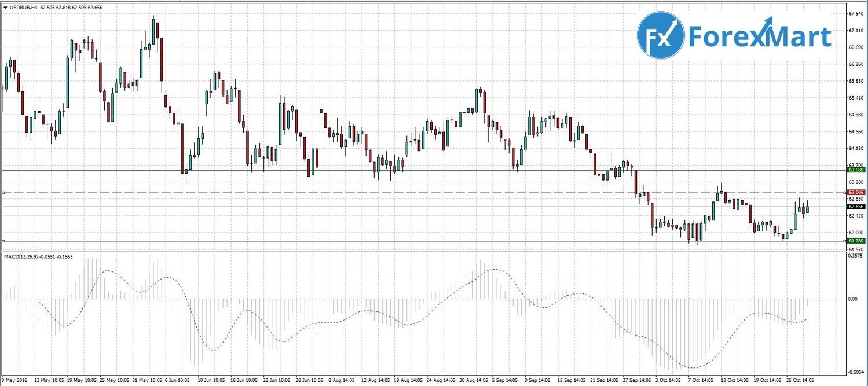Click the -0.5854 value on MACD scale
868x386 pixels.
pyautogui.click(x=856, y=372)
